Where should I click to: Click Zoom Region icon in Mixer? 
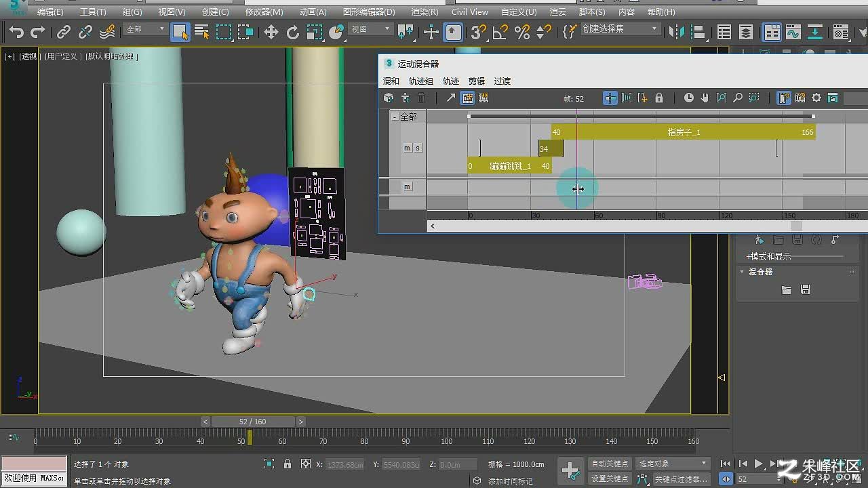tap(754, 98)
